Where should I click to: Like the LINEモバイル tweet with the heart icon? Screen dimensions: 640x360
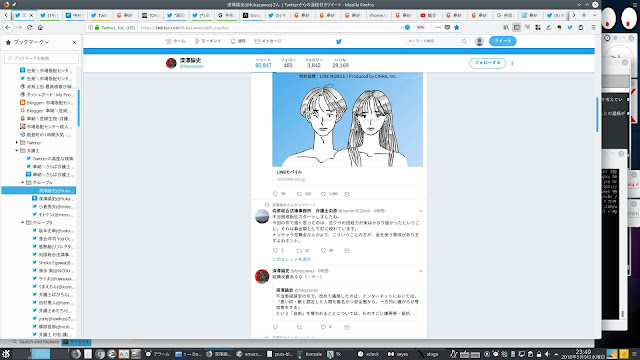click(x=323, y=194)
